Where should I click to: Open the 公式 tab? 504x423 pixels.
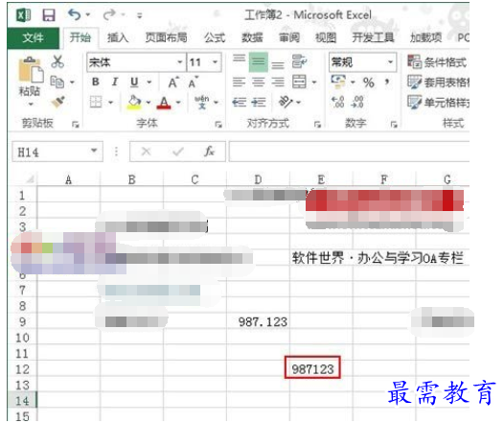click(215, 37)
